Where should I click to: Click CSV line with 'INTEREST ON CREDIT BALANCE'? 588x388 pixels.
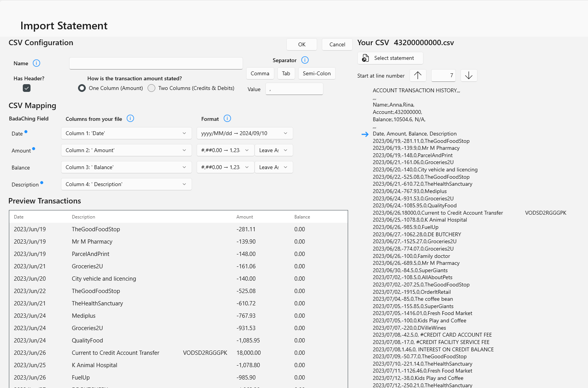click(x=433, y=349)
